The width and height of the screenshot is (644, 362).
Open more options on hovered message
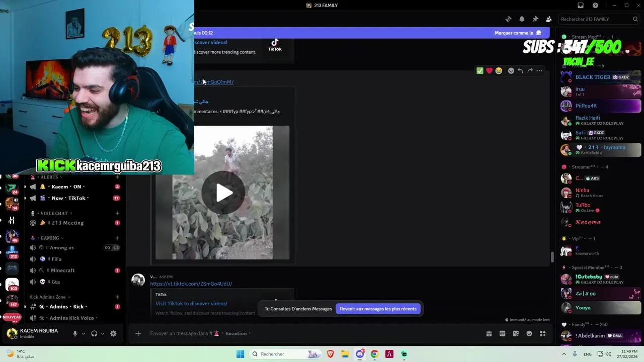tap(539, 71)
